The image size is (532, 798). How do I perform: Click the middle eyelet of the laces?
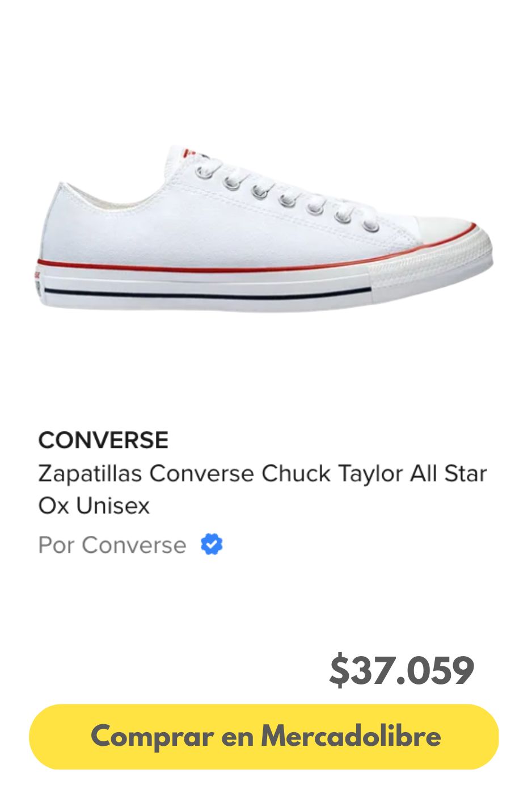coord(287,200)
